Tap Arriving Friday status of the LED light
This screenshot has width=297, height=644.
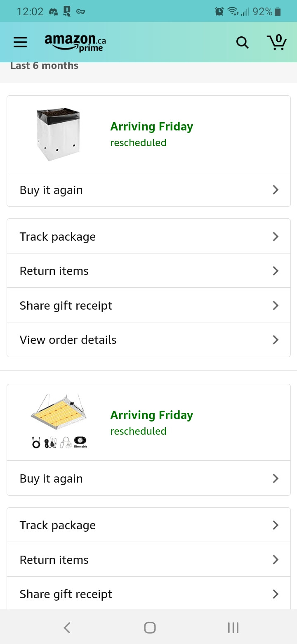[x=151, y=415]
